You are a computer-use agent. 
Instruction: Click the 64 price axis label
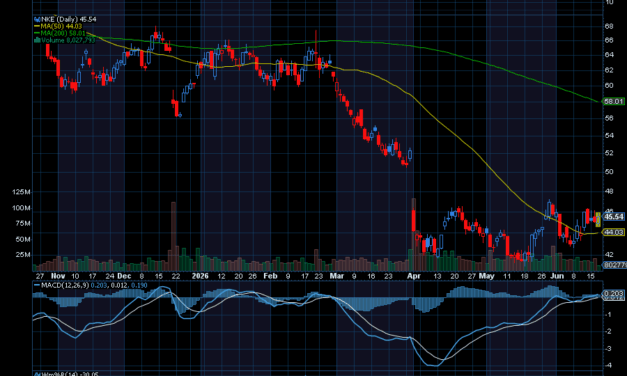(x=609, y=55)
